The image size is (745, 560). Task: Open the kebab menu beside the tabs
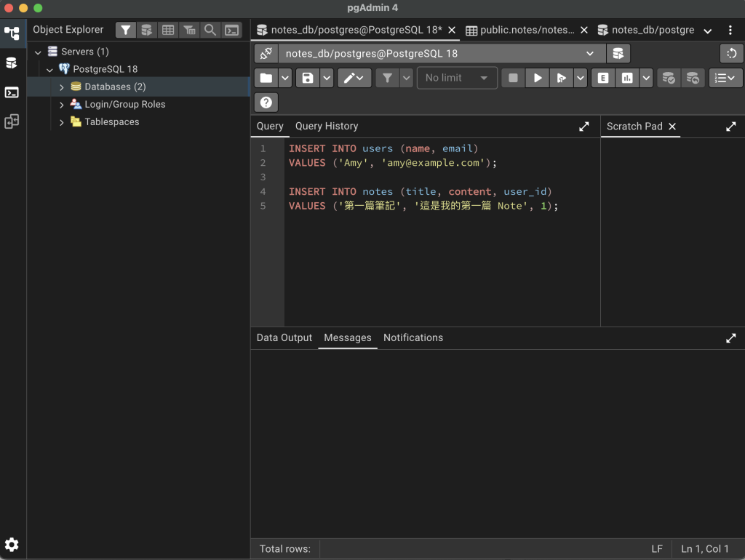(x=730, y=30)
